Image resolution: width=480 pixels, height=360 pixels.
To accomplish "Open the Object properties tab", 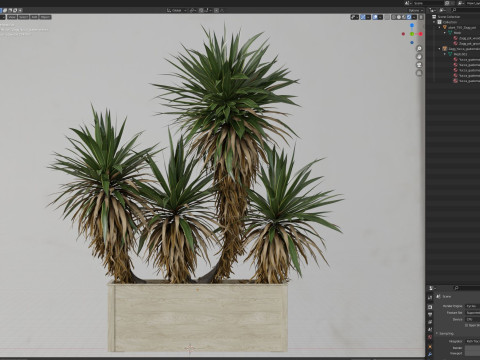I will tap(430, 347).
